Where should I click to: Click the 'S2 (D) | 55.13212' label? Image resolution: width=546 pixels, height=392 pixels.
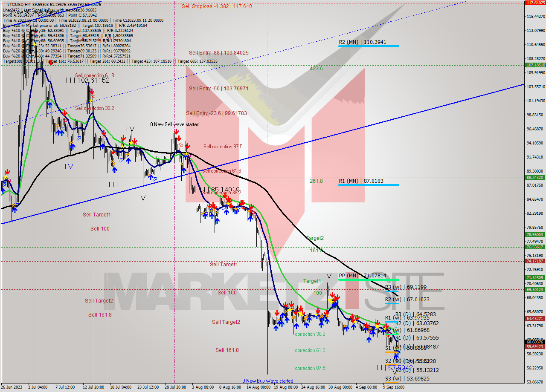coord(417,370)
